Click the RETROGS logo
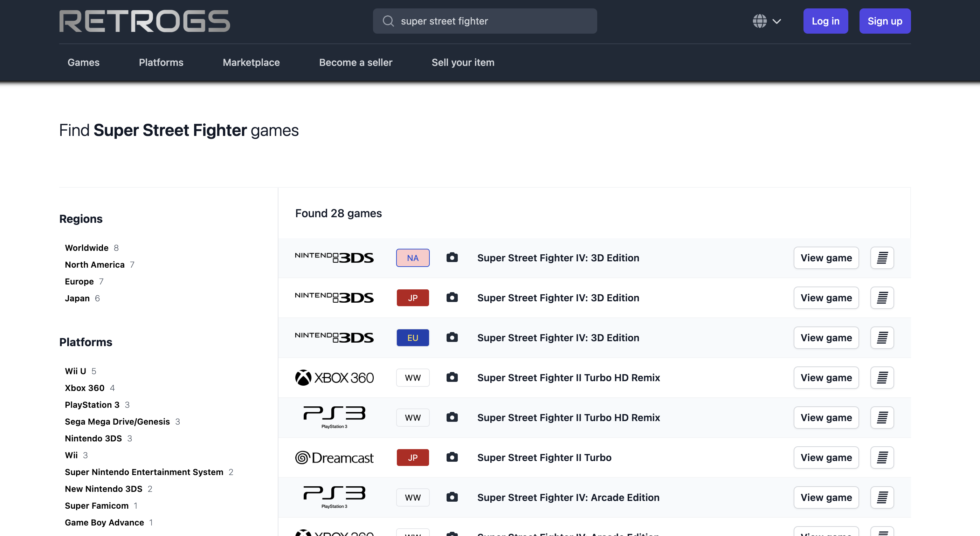 coord(145,21)
